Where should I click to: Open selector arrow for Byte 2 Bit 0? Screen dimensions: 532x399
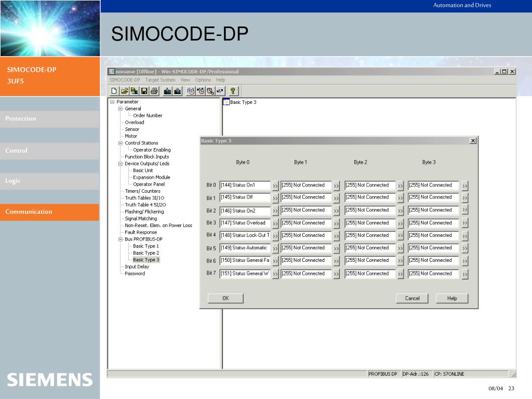[401, 186]
